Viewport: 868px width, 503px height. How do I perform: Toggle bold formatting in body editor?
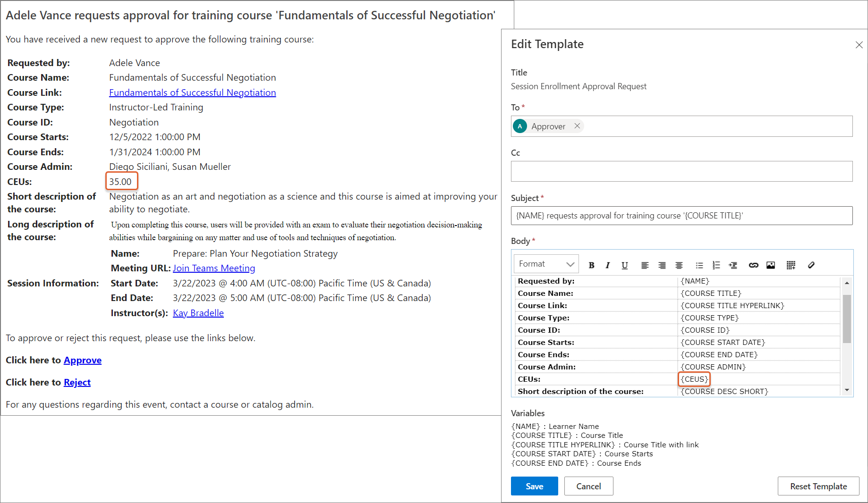pyautogui.click(x=591, y=265)
